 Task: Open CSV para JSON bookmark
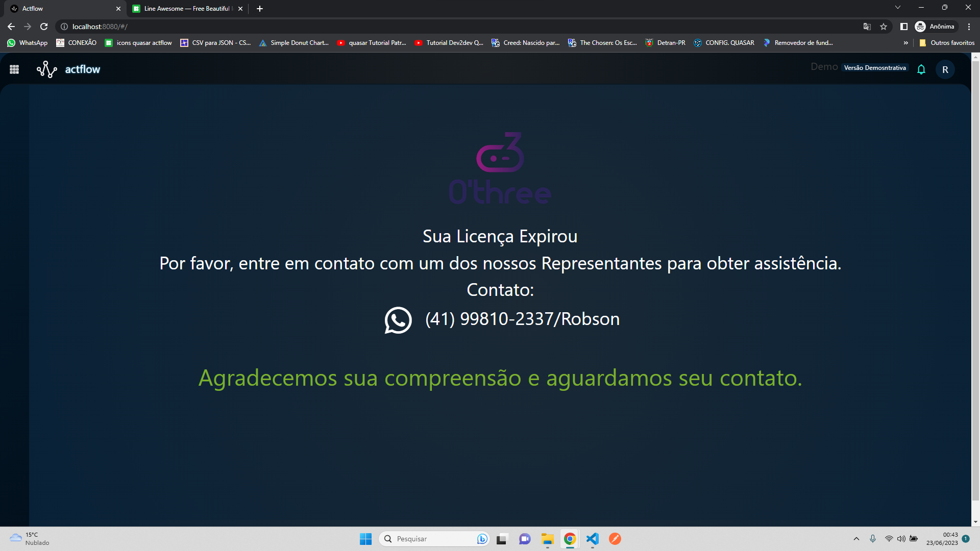(215, 43)
